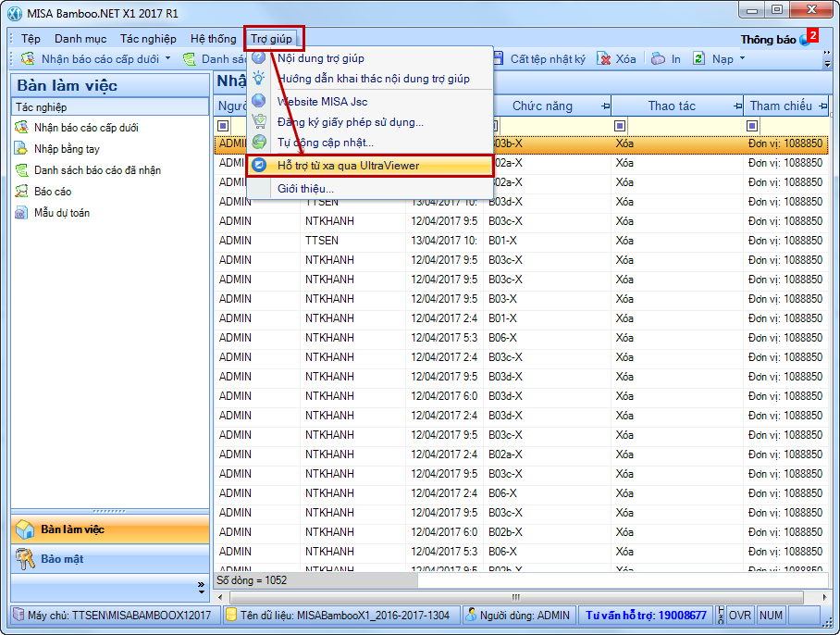Image resolution: width=840 pixels, height=635 pixels.
Task: Click the Danh sách báo cáo đã nhận icon
Action: (21, 170)
